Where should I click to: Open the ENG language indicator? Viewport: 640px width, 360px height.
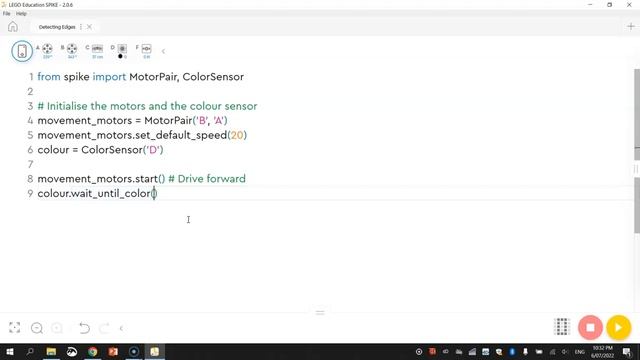click(x=580, y=352)
